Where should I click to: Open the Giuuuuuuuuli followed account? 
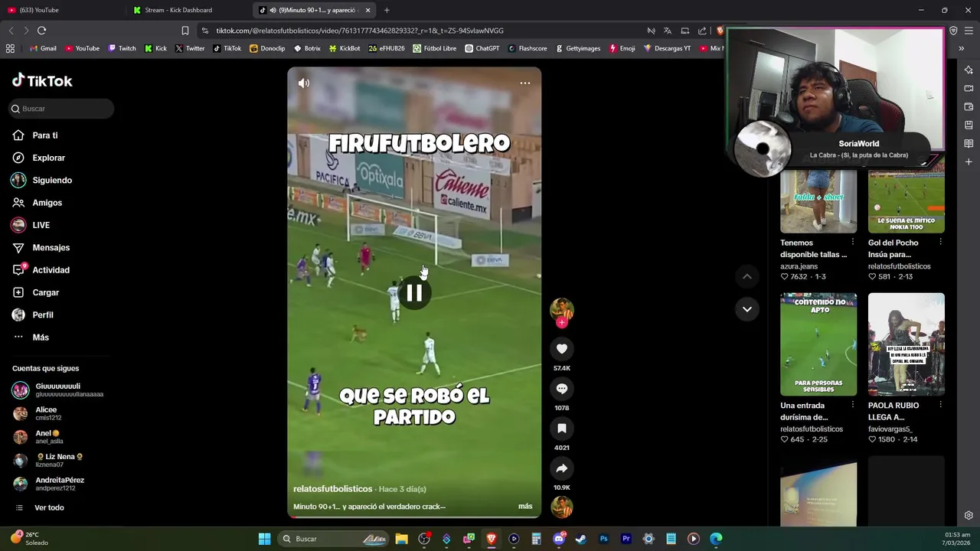pyautogui.click(x=58, y=390)
